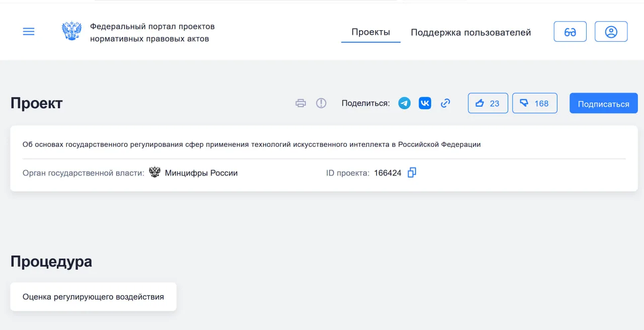Dislike the project with thumbs down 168

pyautogui.click(x=535, y=103)
